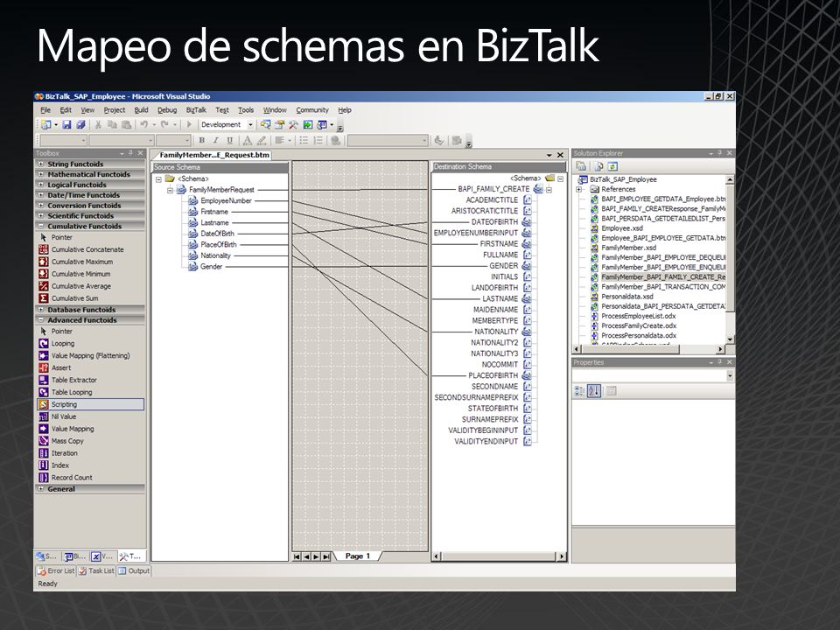This screenshot has height=630, width=840.
Task: Toggle alphabetical sort in Properties panel
Action: [x=593, y=391]
